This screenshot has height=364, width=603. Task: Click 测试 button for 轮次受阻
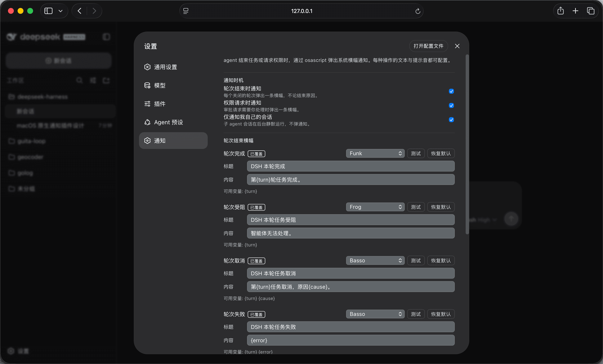pyautogui.click(x=416, y=207)
